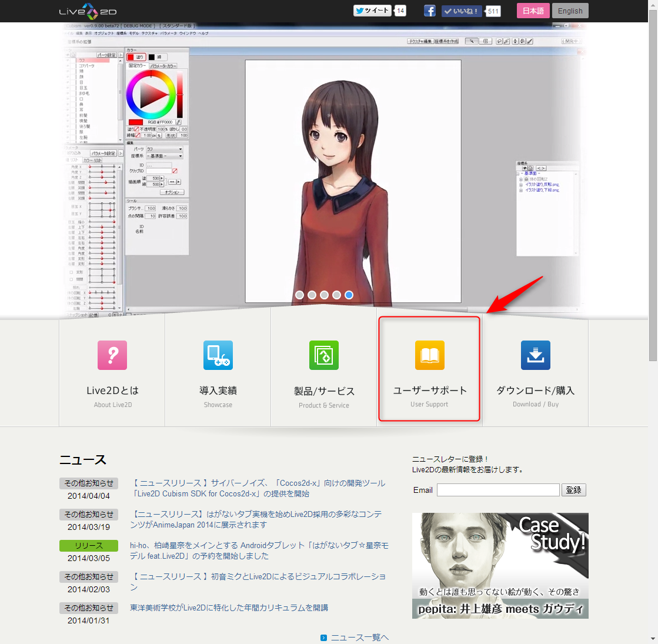Click the Facebook いいね! like button

pos(462,11)
